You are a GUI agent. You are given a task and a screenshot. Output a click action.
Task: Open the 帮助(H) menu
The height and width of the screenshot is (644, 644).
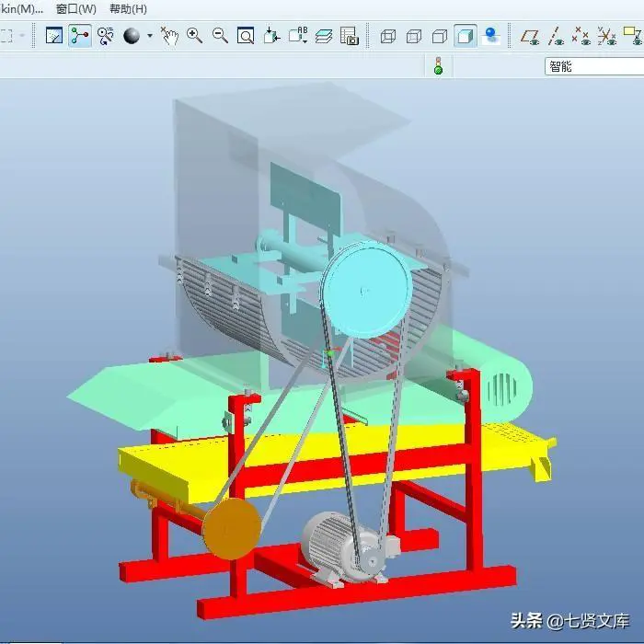(129, 9)
